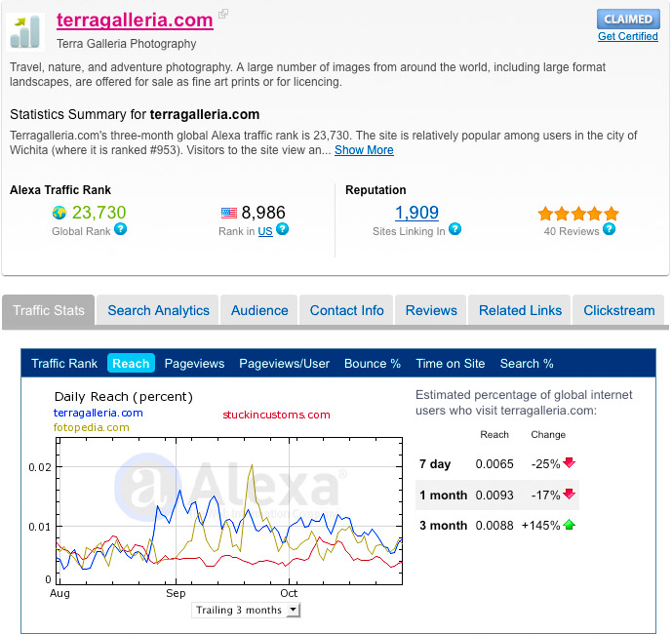Click the 40 Reviews text
Screen dimensions: 672x634
click(572, 231)
